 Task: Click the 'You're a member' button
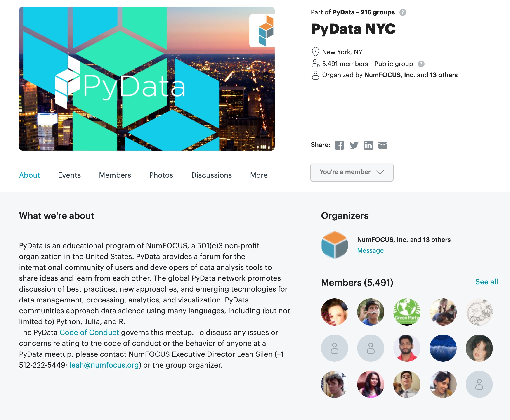(352, 172)
